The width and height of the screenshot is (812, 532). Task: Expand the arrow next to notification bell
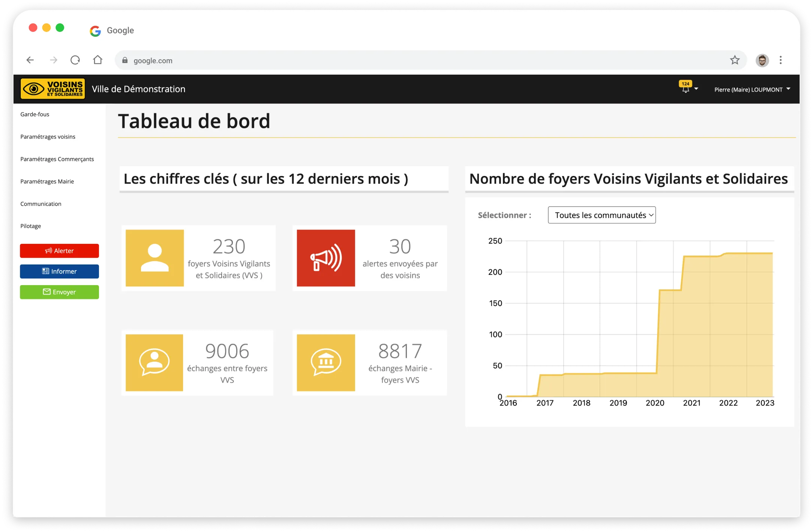tap(696, 89)
